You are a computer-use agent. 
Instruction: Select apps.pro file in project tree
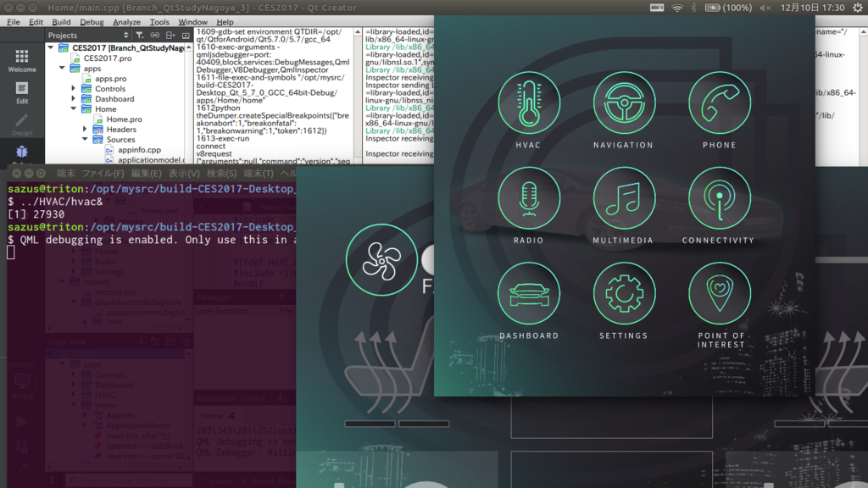[111, 79]
